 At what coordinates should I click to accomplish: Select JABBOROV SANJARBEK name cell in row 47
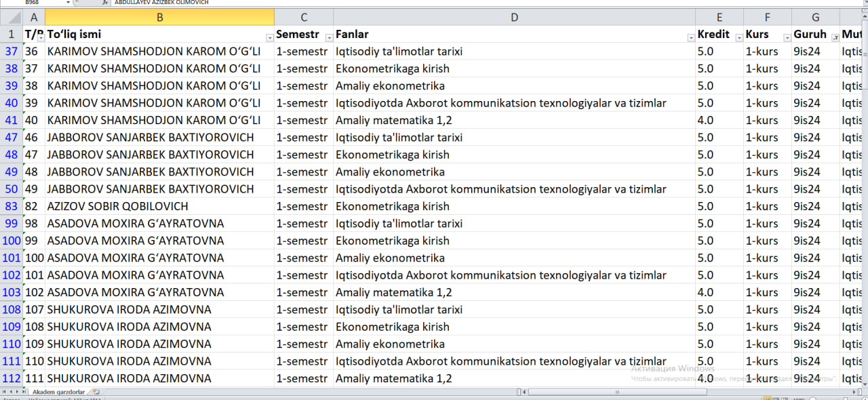(x=160, y=138)
